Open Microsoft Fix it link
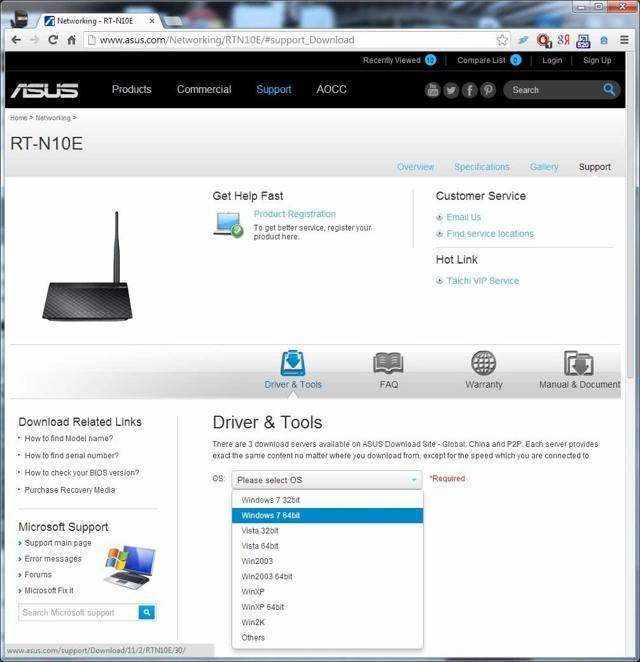The width and height of the screenshot is (640, 662). coord(49,590)
